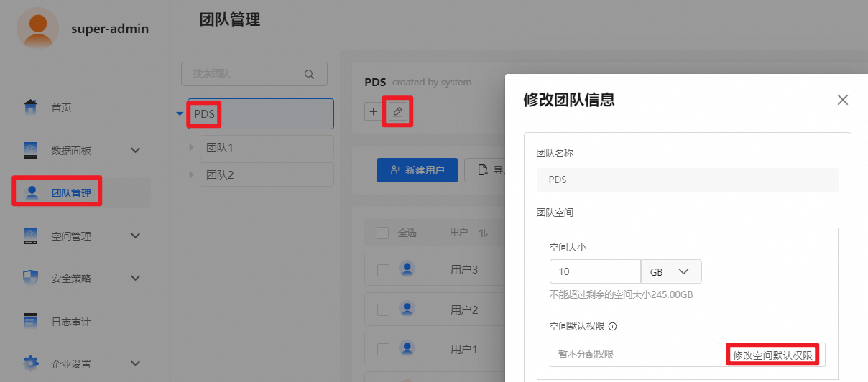Screen dimensions: 868x382
Task: Click the 空间管理 sidebar icon
Action: click(x=30, y=235)
